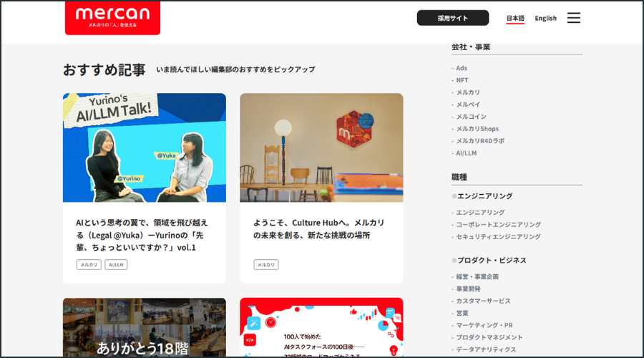Select メルカリ tag under AI article
This screenshot has width=644, height=358.
[x=89, y=265]
